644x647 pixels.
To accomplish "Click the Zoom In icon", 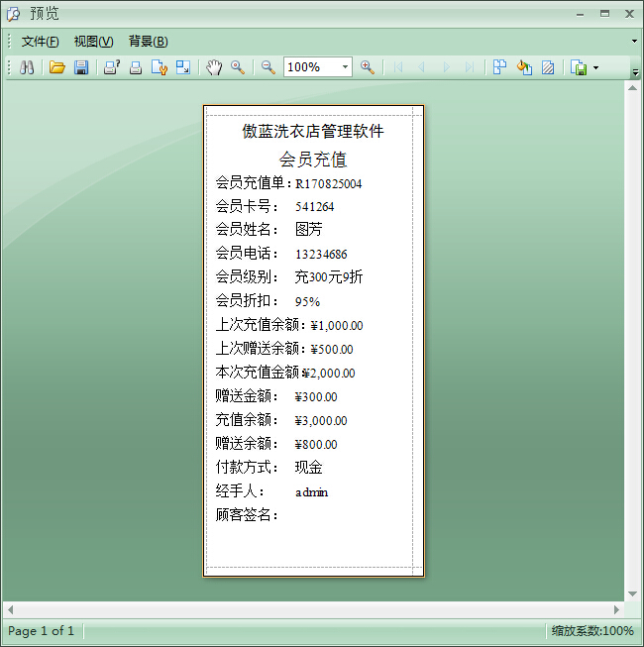I will tap(368, 67).
